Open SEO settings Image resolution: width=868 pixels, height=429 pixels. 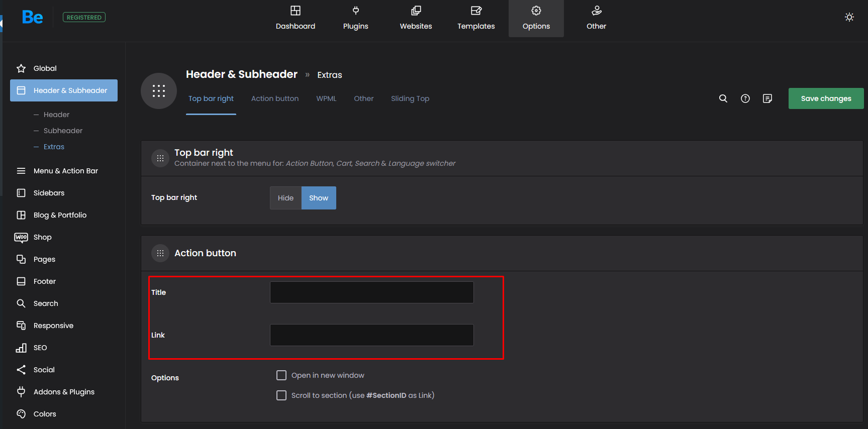click(x=64, y=348)
